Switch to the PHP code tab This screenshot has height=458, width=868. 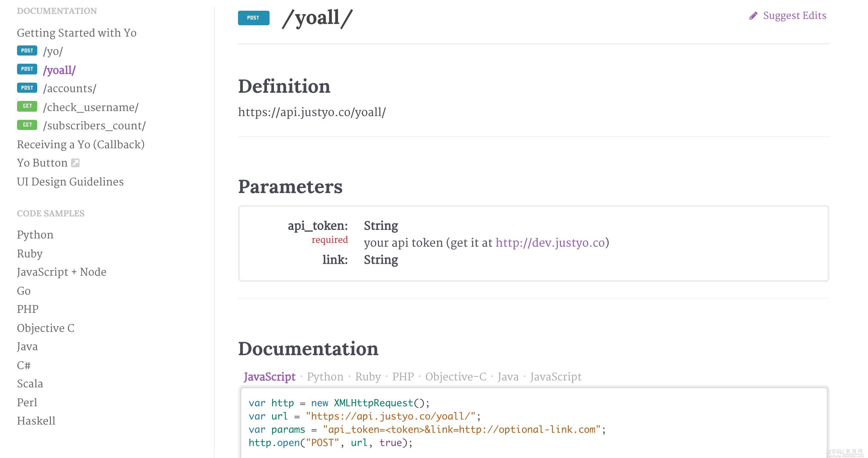[x=403, y=377]
